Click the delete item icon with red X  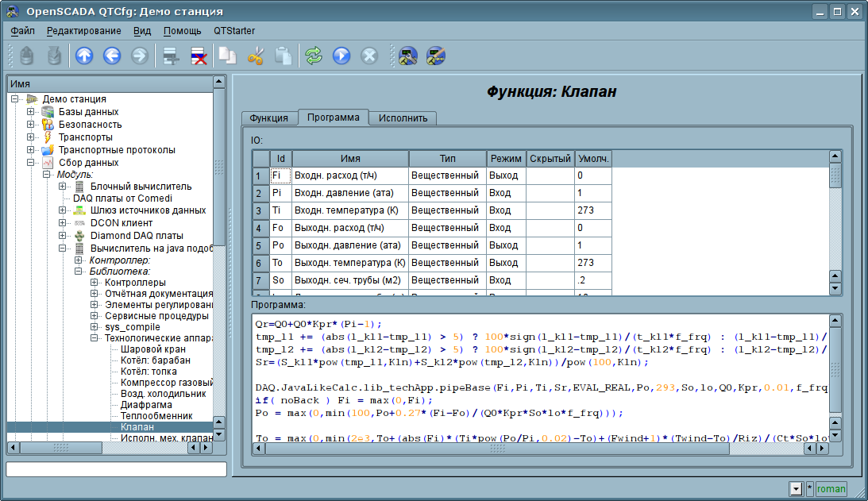tap(198, 56)
